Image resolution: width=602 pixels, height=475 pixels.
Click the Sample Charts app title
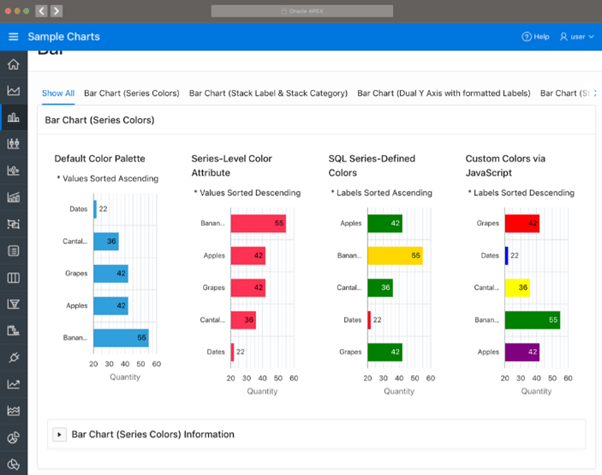64,36
